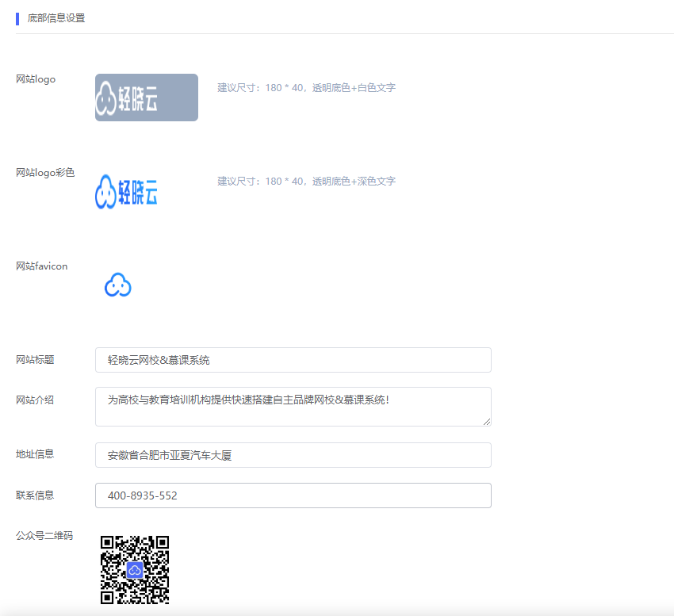Click the 底部信息设置 section heading

pyautogui.click(x=56, y=18)
